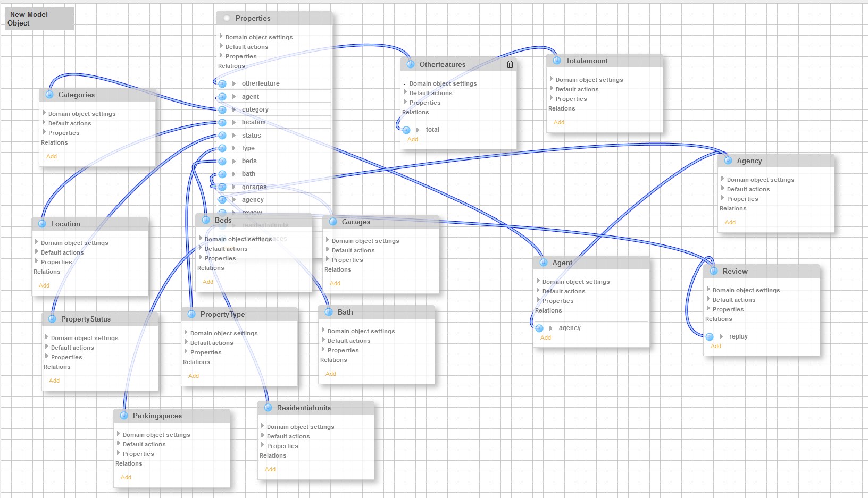Expand Default actions in Totalamount
The height and width of the screenshot is (498, 868).
tap(552, 89)
